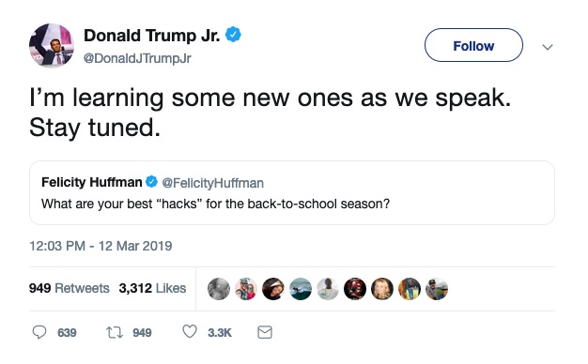
Task: Click the last liker avatar in row
Action: click(437, 289)
